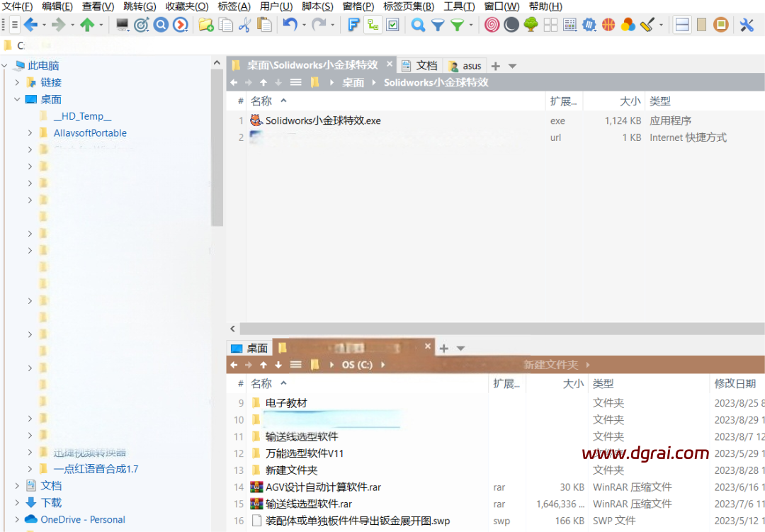Open dropdown arrow beside green filter
The image size is (765, 532).
[472, 25]
